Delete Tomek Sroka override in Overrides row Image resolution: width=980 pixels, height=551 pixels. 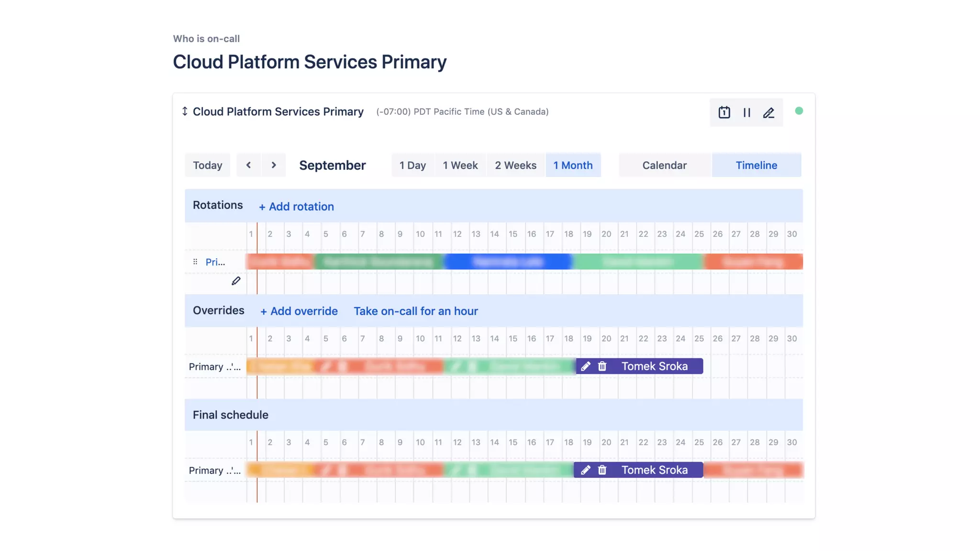(x=602, y=366)
